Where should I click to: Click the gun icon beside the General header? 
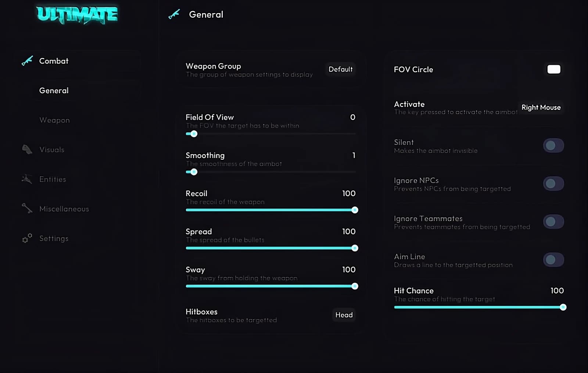coord(174,14)
